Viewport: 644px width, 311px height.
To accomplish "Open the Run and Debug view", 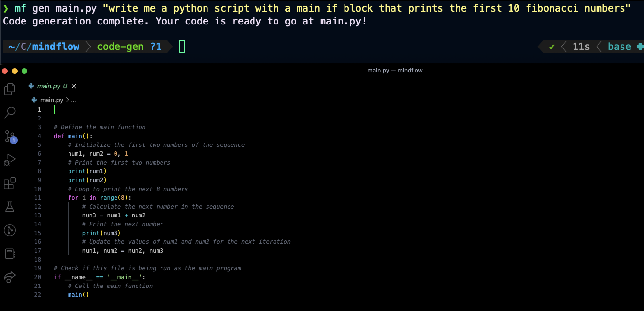I will pyautogui.click(x=10, y=160).
